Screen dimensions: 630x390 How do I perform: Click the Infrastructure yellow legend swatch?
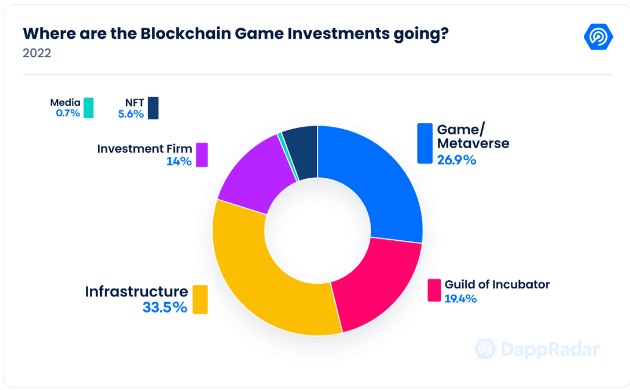(x=200, y=299)
